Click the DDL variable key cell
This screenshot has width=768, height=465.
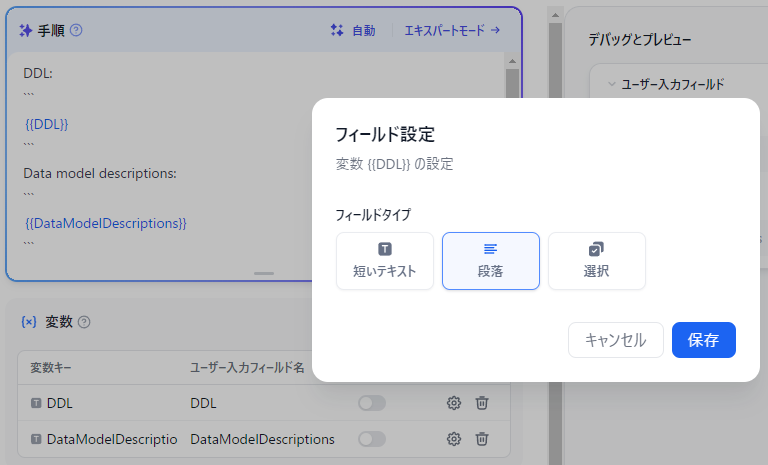click(59, 403)
